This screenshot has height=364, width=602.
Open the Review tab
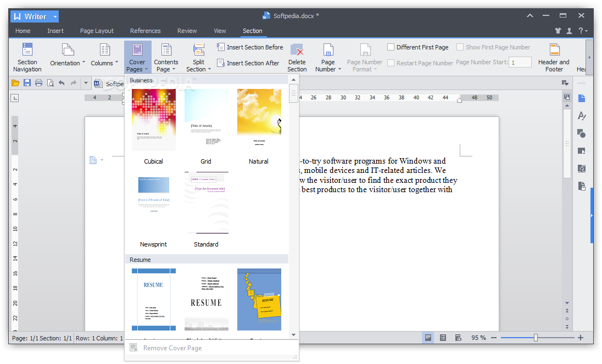pyautogui.click(x=187, y=31)
